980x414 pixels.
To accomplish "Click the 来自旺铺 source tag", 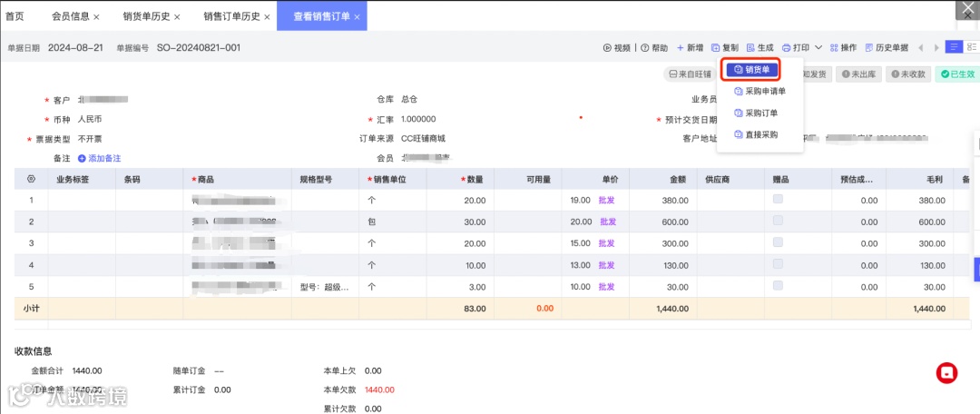I will point(690,74).
